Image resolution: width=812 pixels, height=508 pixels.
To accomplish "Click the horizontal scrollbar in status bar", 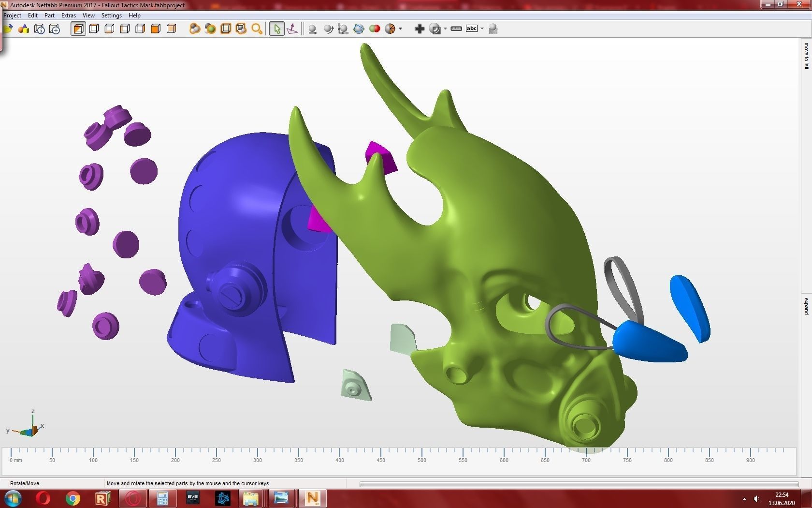I will pyautogui.click(x=579, y=484).
